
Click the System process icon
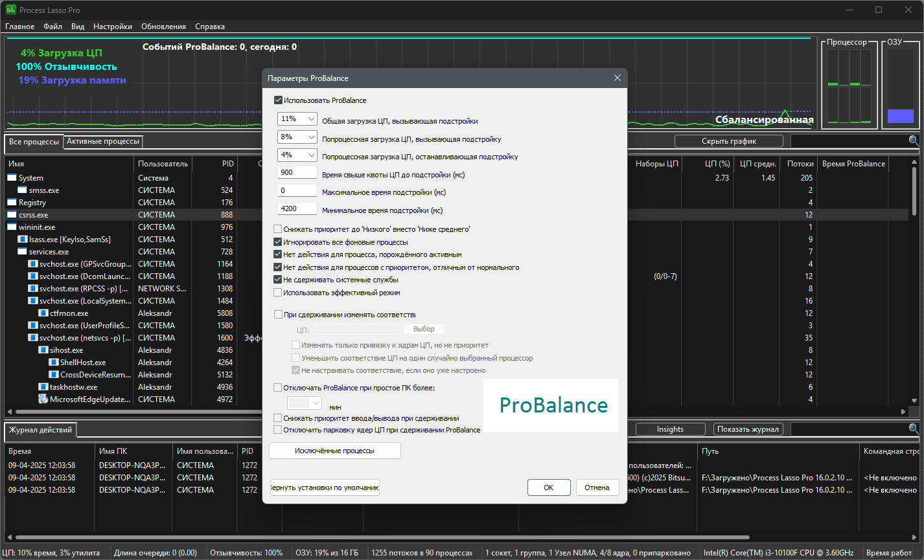12,178
